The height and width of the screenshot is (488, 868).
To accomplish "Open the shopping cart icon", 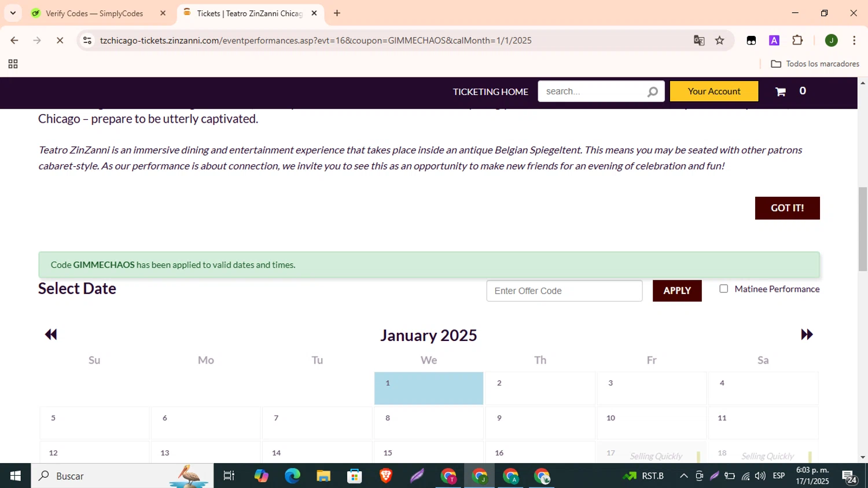I will (x=781, y=91).
